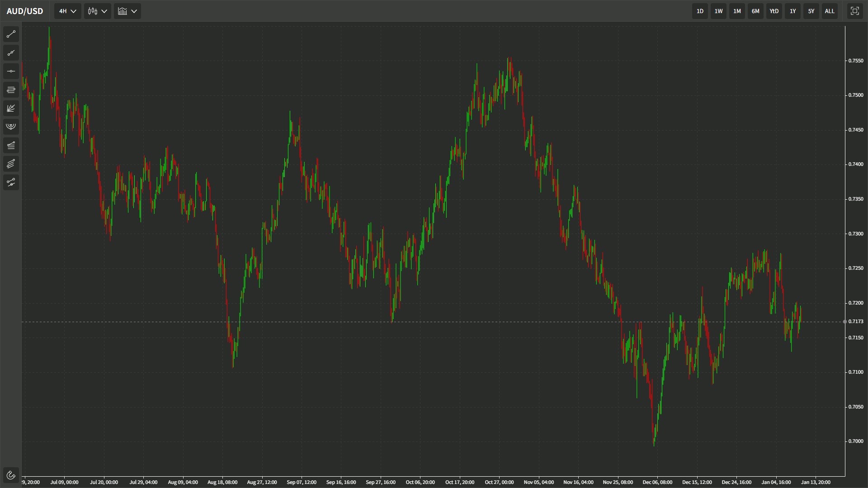Select the parallel channel tool
Screen dimensions: 868x488
click(11, 164)
